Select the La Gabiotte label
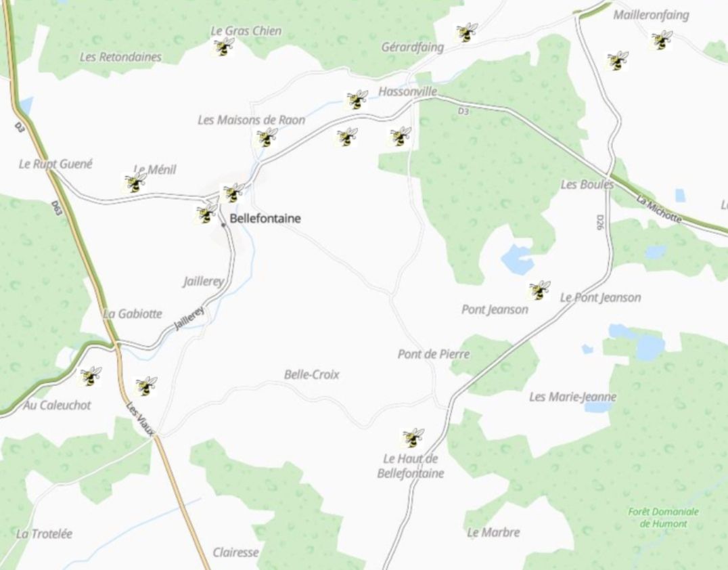 [x=133, y=314]
